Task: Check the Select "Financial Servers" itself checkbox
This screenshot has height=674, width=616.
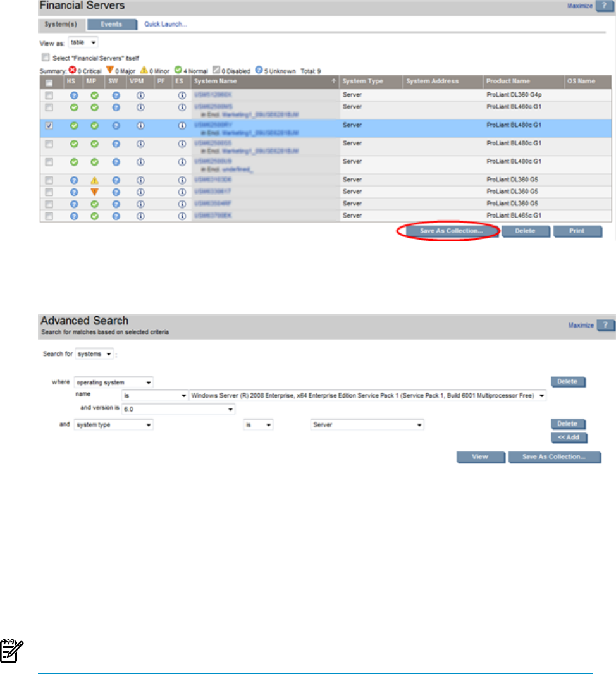Action: click(x=45, y=58)
